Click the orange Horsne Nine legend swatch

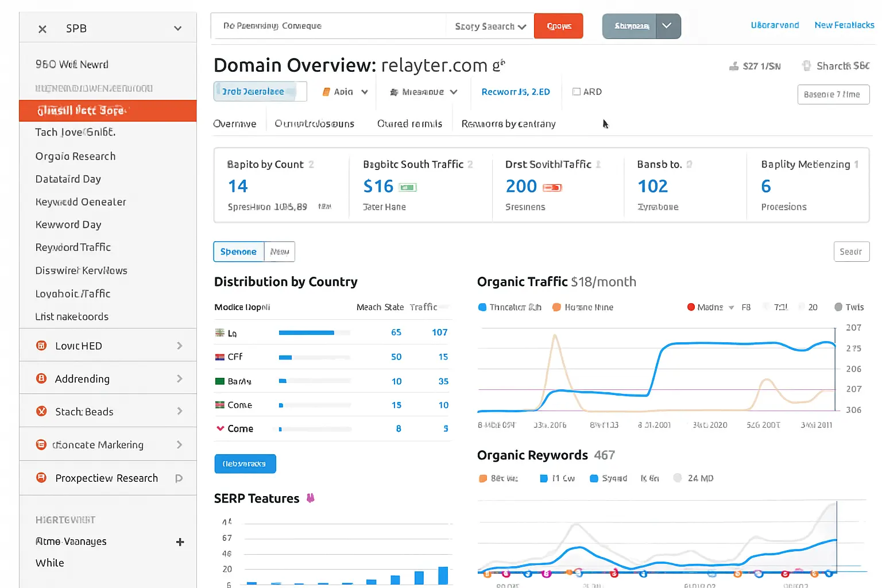tap(556, 307)
